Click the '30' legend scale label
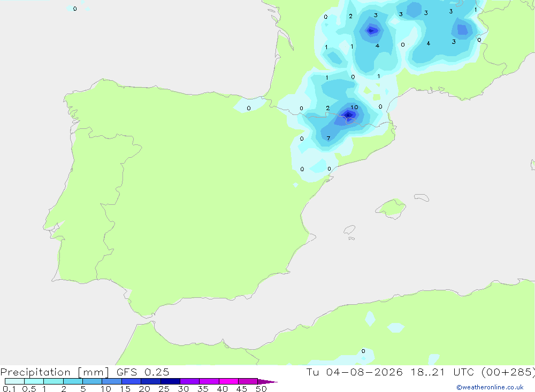535x392 pixels. click(x=183, y=389)
